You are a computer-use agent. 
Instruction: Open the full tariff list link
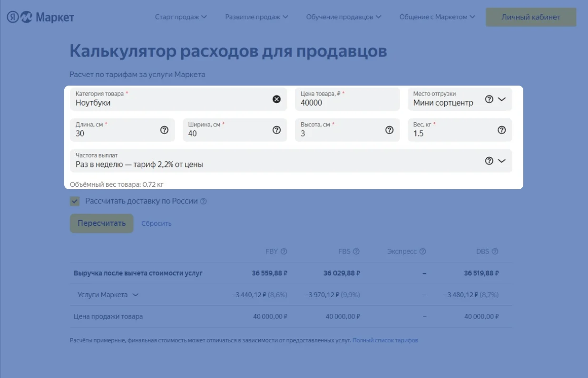point(385,340)
